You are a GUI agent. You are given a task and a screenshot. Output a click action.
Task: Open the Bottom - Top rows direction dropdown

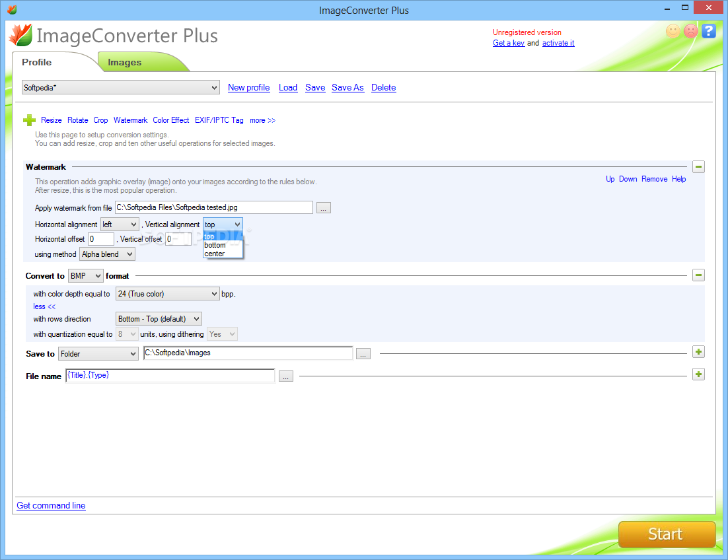click(159, 319)
